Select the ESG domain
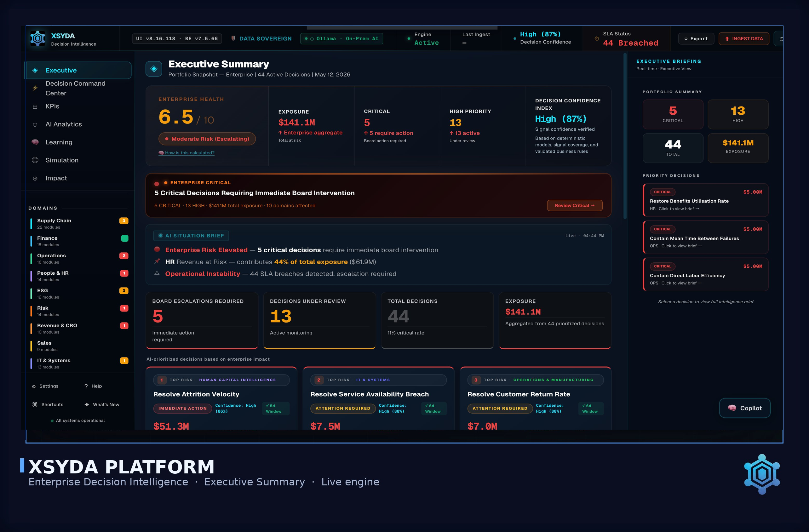Viewport: 809px width, 532px height. pos(79,293)
